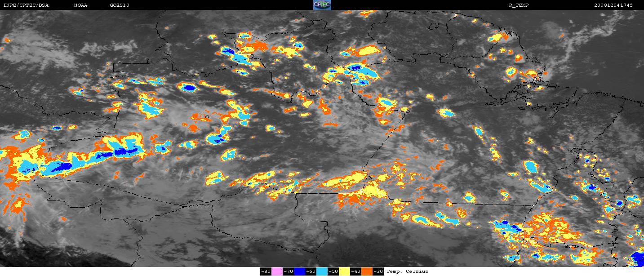Click the pink legend swatch after -80
Viewport: 644px width, 276px height.
point(277,272)
